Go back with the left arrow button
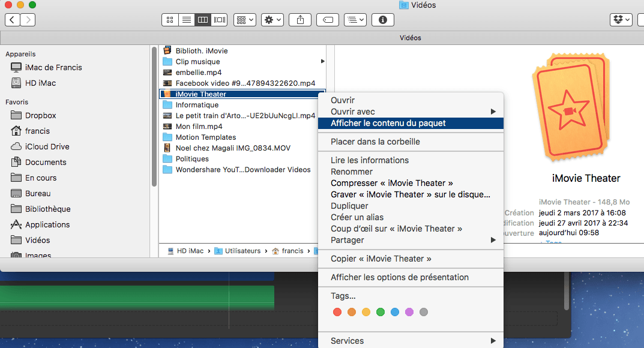The image size is (644, 348). 13,20
